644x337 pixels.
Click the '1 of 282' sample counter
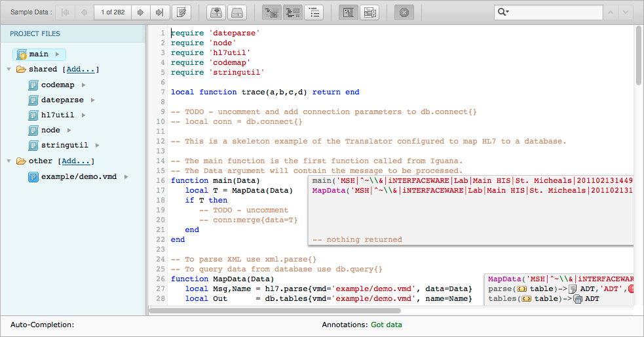click(x=113, y=12)
